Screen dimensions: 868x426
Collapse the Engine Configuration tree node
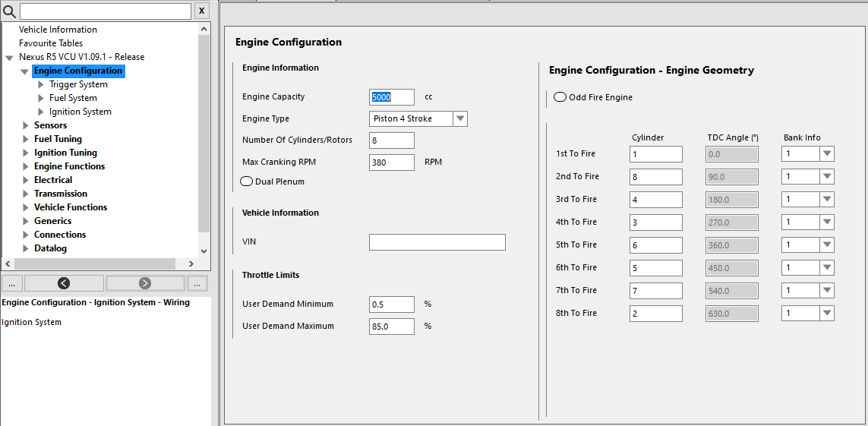[25, 71]
